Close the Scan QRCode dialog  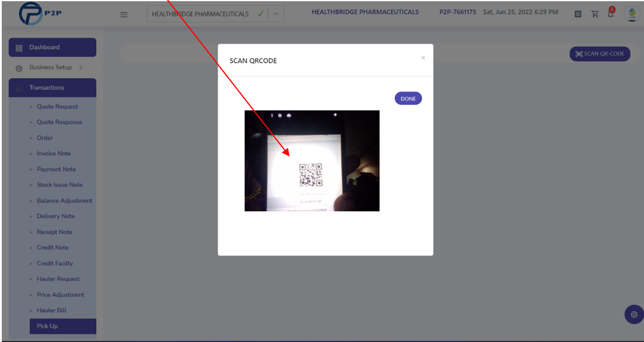point(423,58)
